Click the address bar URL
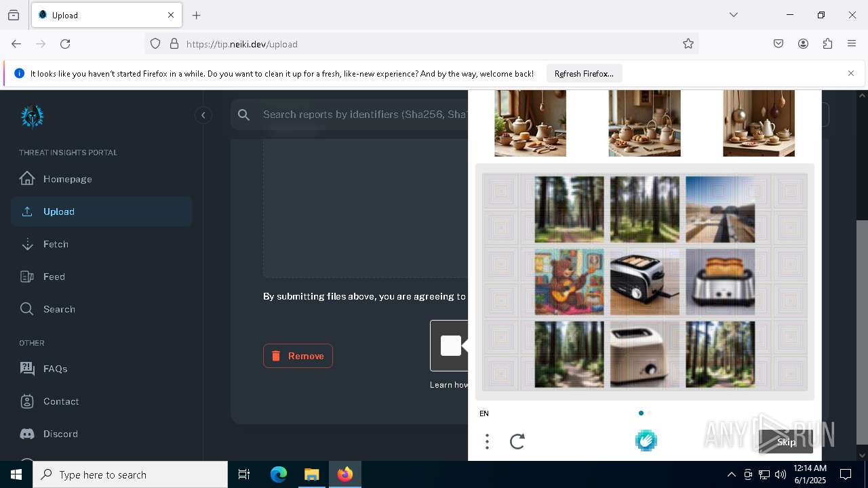The height and width of the screenshot is (488, 868). click(242, 44)
